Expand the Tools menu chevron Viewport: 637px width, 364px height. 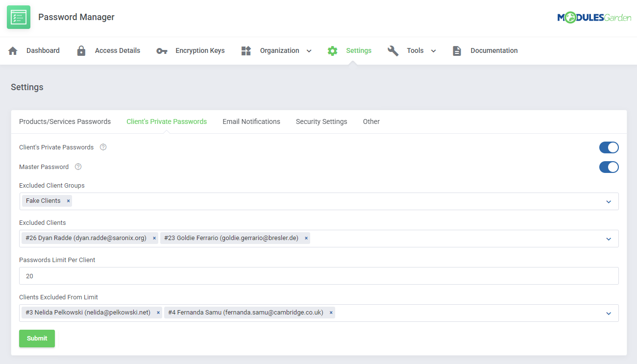click(433, 51)
